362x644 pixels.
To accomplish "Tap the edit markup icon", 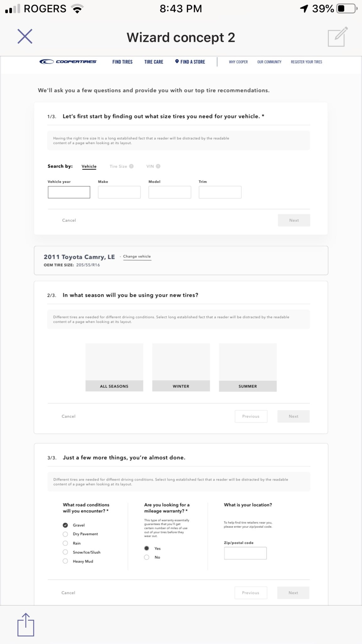I will [337, 37].
